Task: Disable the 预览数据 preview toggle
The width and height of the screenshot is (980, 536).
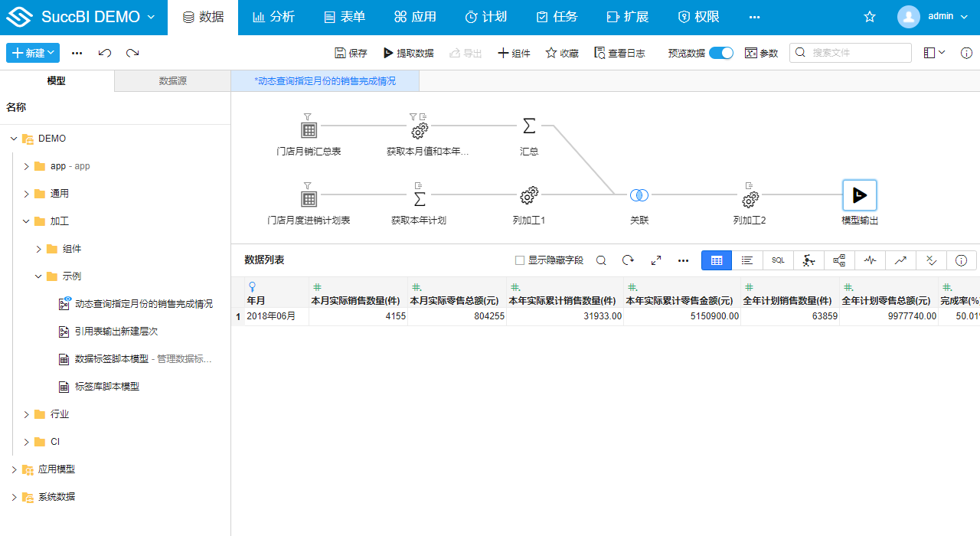Action: (720, 52)
